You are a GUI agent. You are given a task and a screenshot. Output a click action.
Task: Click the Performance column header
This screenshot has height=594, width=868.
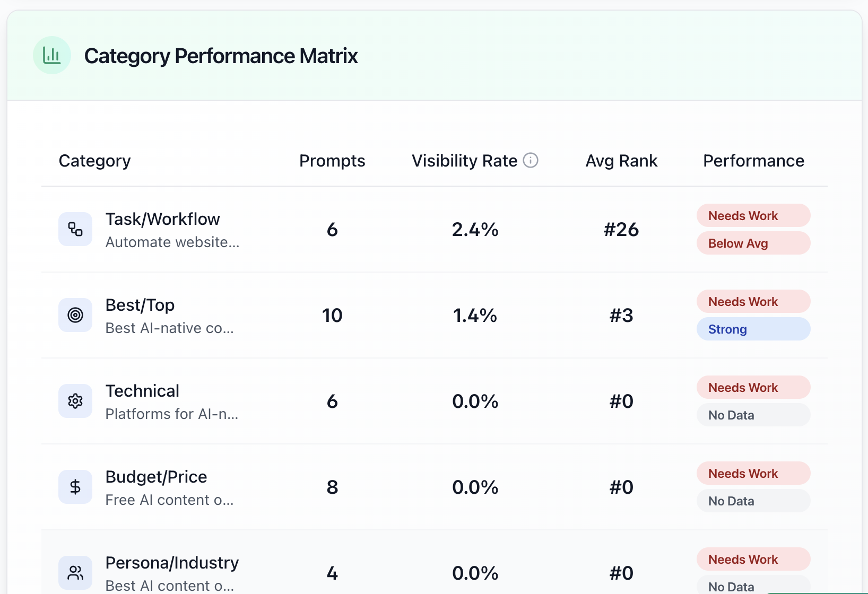click(753, 160)
